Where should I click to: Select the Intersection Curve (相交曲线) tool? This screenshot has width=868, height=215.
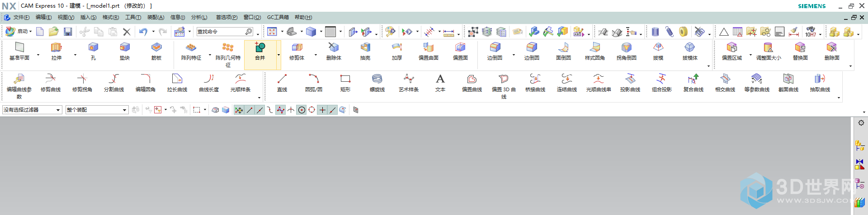pyautogui.click(x=725, y=83)
